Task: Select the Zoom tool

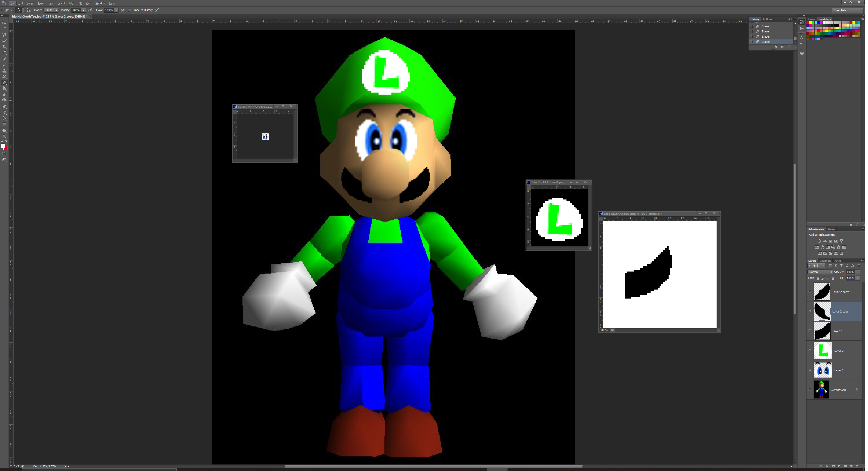Action: tap(4, 136)
